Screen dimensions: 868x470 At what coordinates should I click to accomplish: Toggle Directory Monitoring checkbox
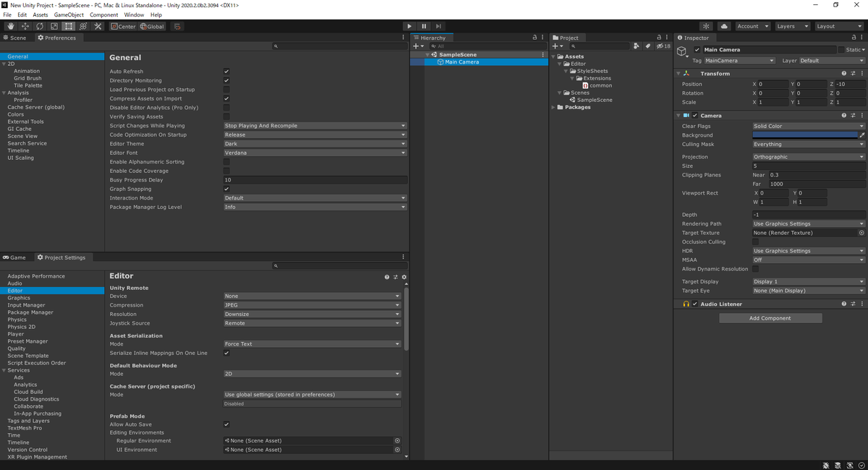pos(226,80)
